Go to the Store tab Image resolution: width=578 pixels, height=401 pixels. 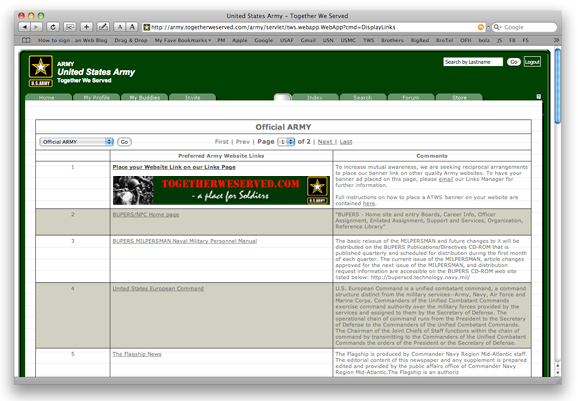[x=459, y=97]
